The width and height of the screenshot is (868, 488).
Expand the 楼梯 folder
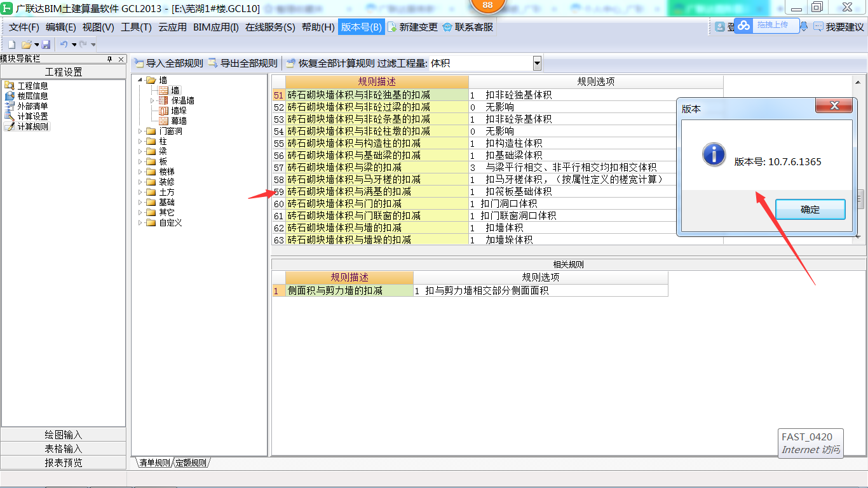[140, 172]
